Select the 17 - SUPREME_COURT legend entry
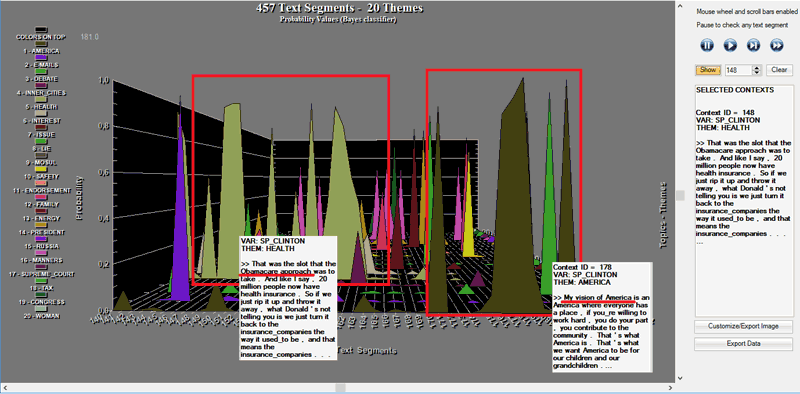Viewport: 800px width, 394px height. [43, 274]
